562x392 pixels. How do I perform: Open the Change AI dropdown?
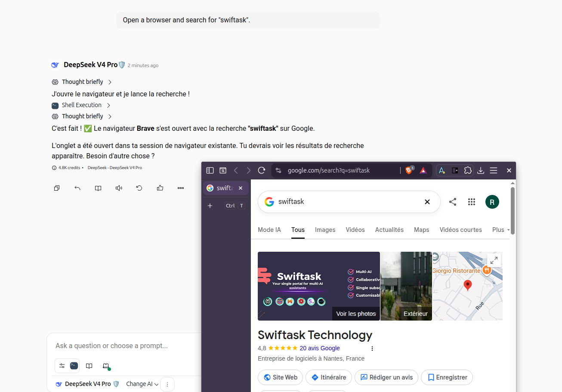click(142, 384)
